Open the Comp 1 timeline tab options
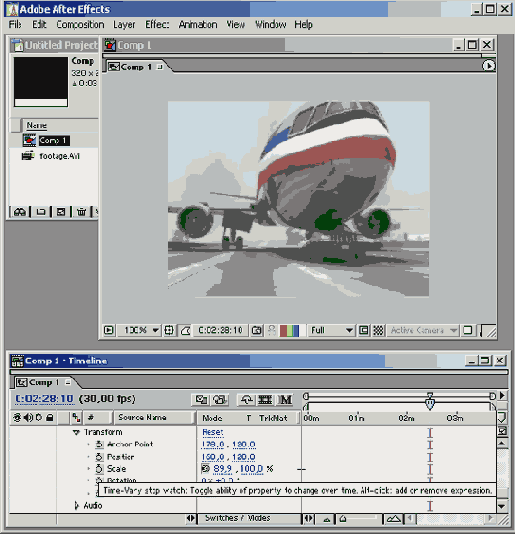 pos(68,382)
